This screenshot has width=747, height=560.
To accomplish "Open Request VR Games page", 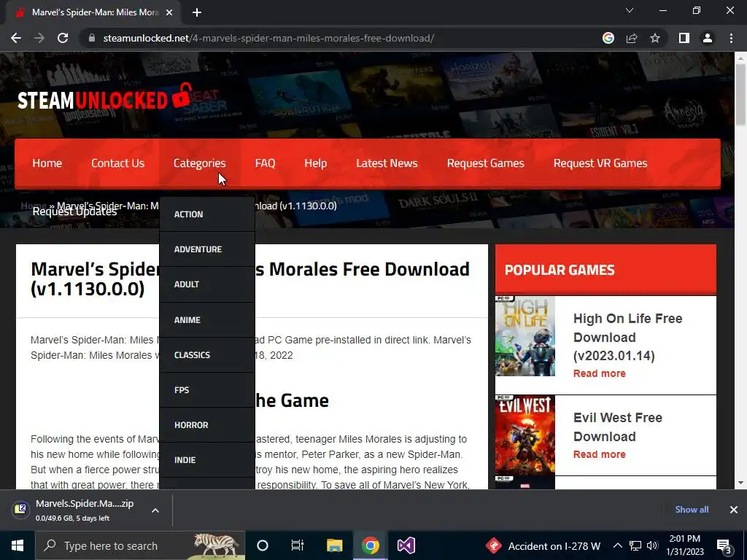I will (600, 163).
